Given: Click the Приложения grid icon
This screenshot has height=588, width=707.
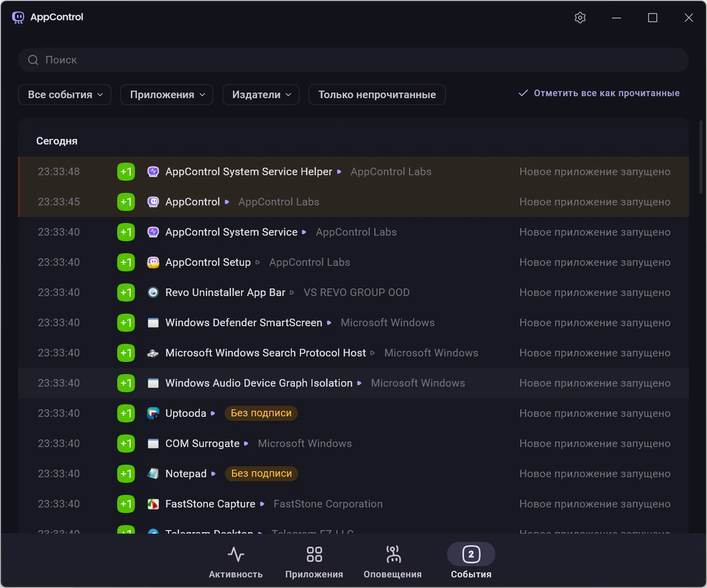Looking at the screenshot, I should pyautogui.click(x=314, y=554).
